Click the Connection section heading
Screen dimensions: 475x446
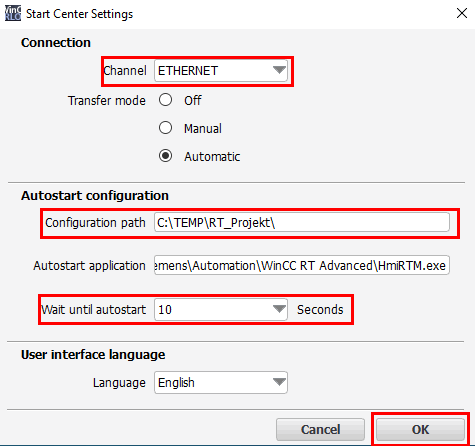coord(56,43)
